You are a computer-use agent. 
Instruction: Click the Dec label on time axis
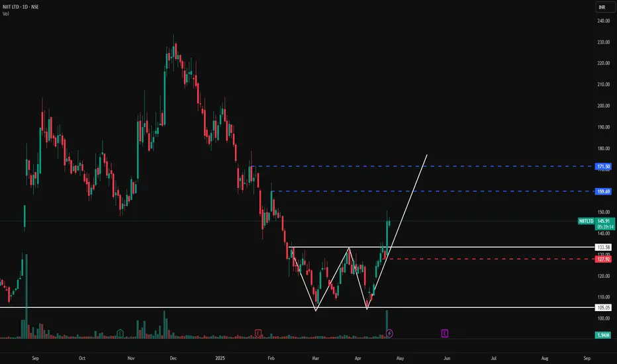[x=173, y=358]
